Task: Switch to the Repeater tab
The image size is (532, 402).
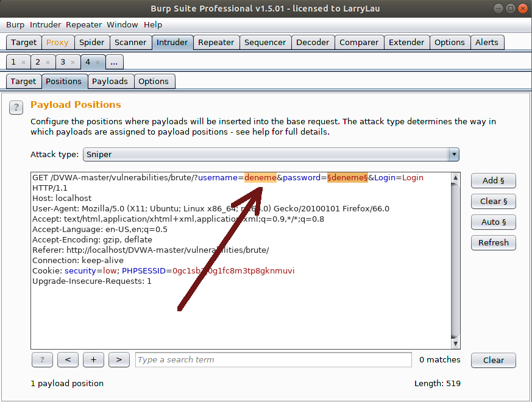Action: 216,43
